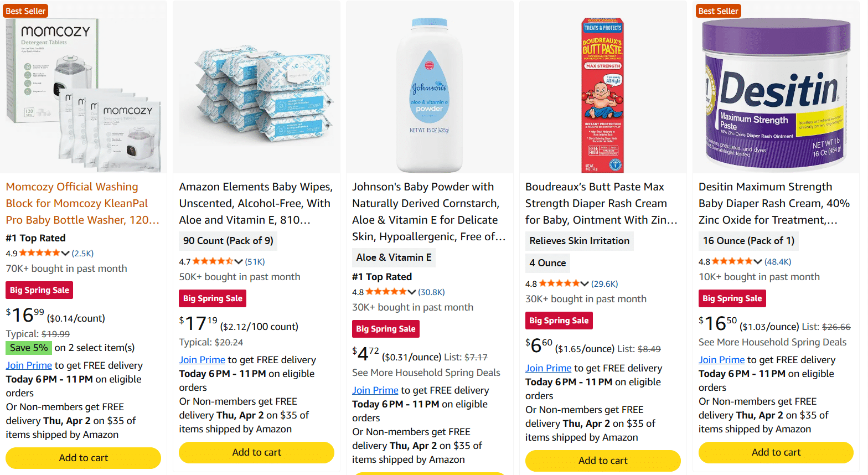
Task: Click the Boudreaux's Butt Paste tube image
Action: 603,94
